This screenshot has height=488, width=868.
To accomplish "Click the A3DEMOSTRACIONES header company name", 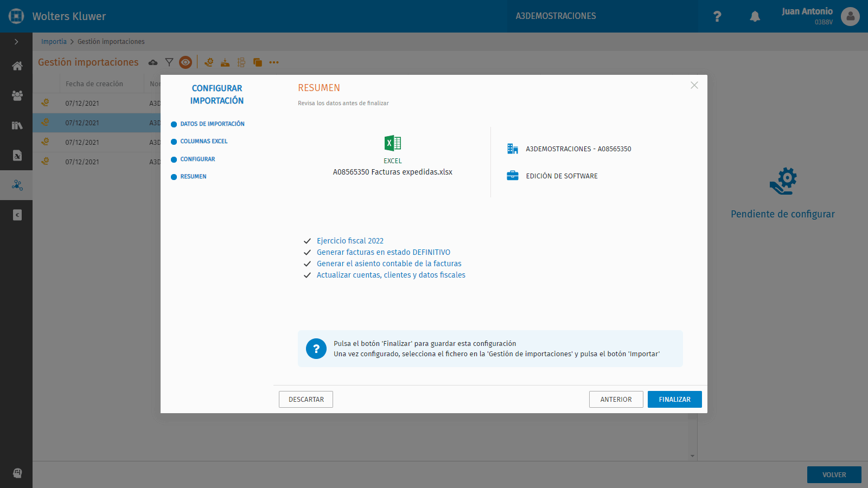I will [x=556, y=16].
